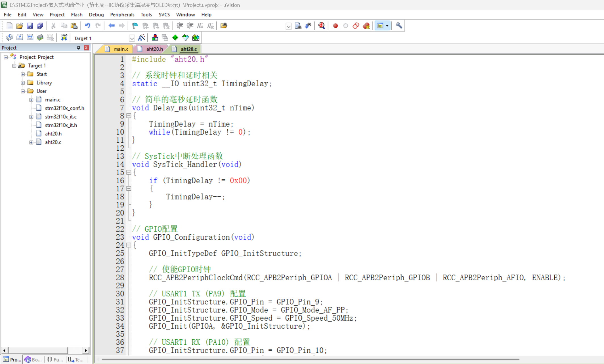Open Options for Target magic wand icon
604x364 pixels.
tap(141, 38)
